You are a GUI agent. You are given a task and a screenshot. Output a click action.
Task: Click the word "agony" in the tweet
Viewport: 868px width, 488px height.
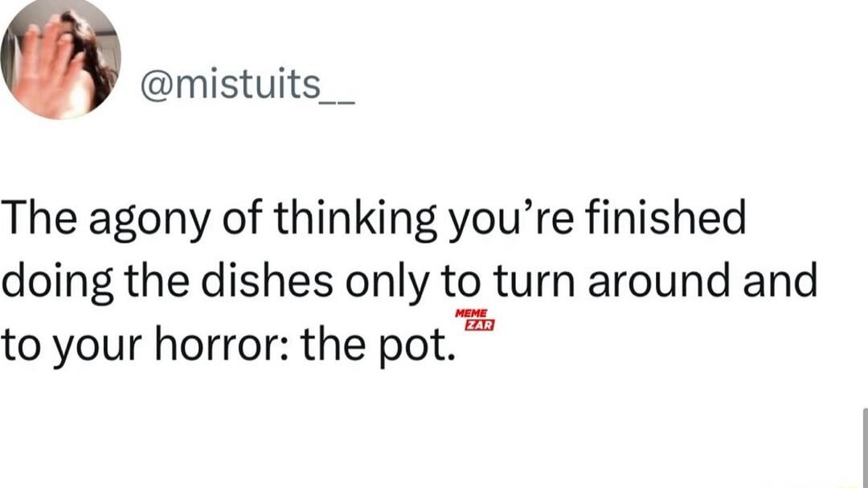coord(149,219)
